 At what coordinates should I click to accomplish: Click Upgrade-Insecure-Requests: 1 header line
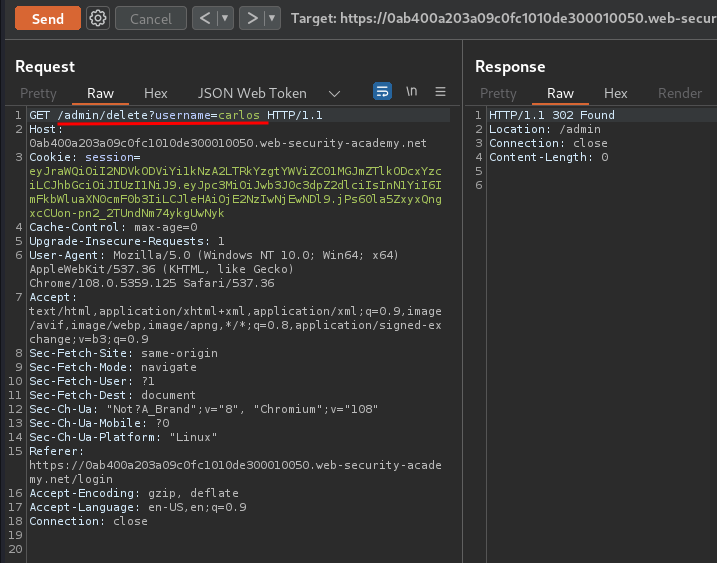(x=127, y=241)
